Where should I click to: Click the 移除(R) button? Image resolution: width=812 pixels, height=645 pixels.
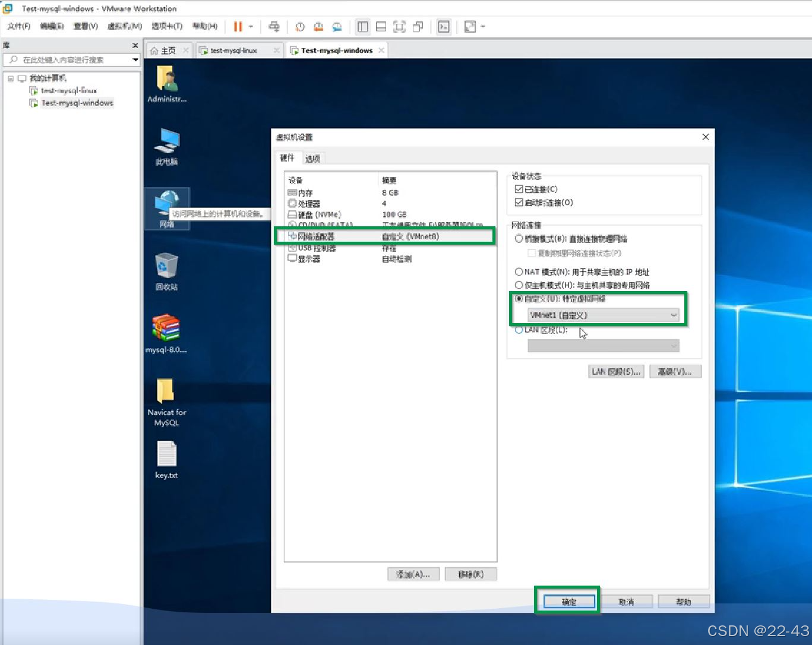click(x=470, y=574)
